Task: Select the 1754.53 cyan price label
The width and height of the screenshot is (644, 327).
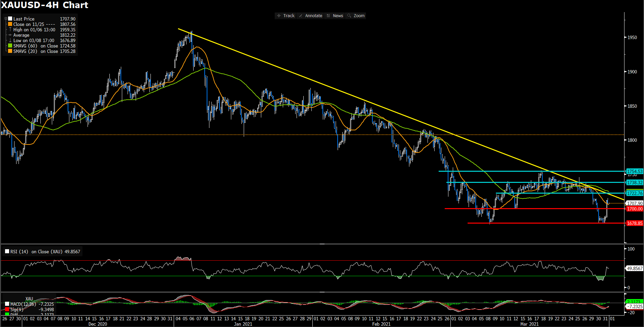Action: click(x=635, y=171)
